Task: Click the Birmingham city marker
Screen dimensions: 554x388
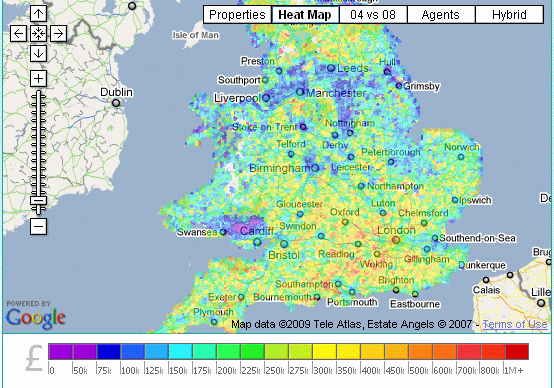Action: [315, 168]
